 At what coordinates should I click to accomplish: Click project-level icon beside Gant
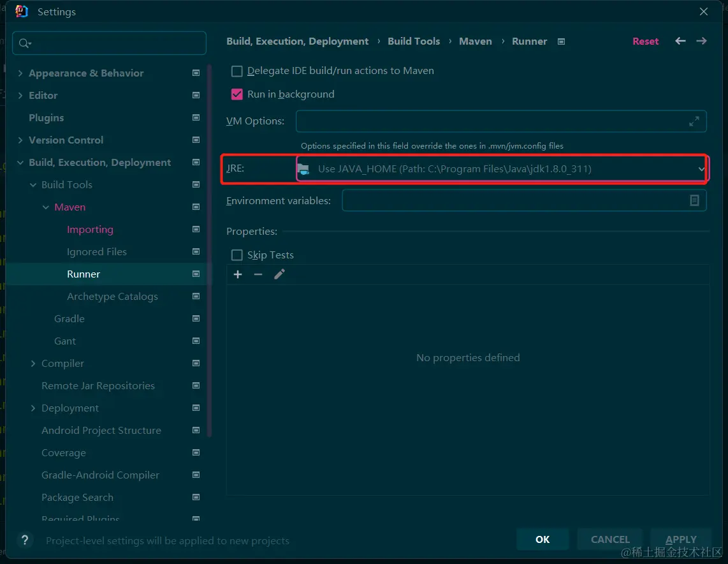(196, 341)
